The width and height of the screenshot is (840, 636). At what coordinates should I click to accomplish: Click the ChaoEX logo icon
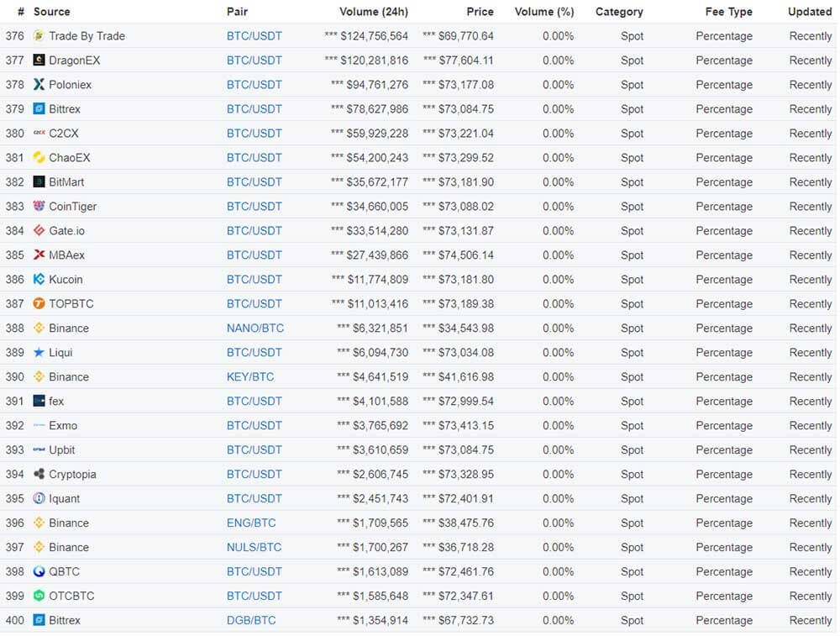pyautogui.click(x=39, y=157)
